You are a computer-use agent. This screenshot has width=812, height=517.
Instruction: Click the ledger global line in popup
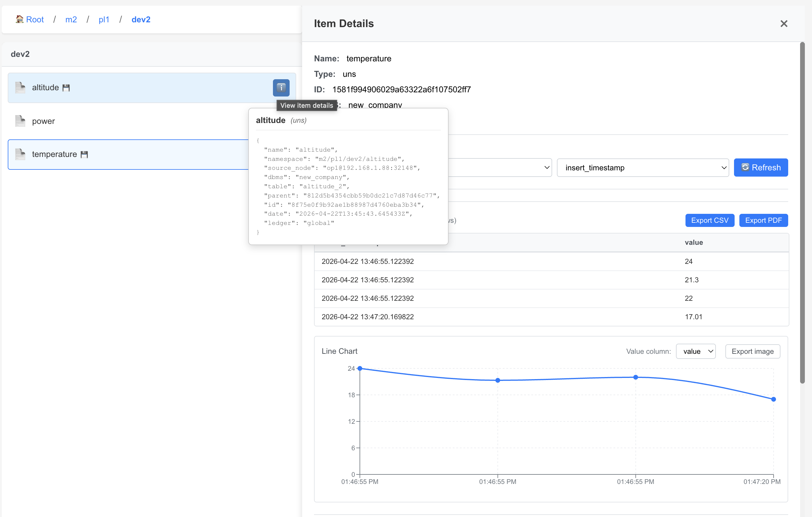click(x=299, y=223)
